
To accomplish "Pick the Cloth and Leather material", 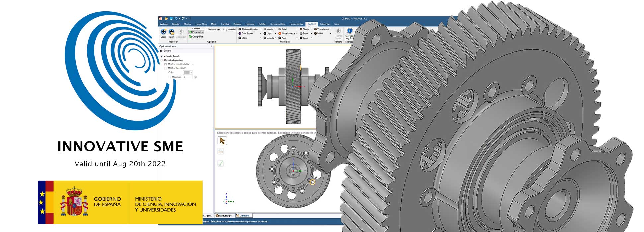I will (x=249, y=29).
